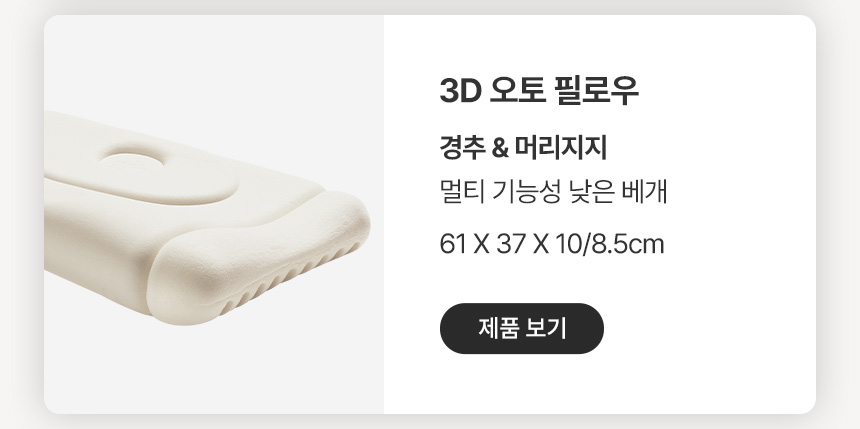The image size is (860, 429).
Task: Open the pillow product image
Action: (x=214, y=214)
